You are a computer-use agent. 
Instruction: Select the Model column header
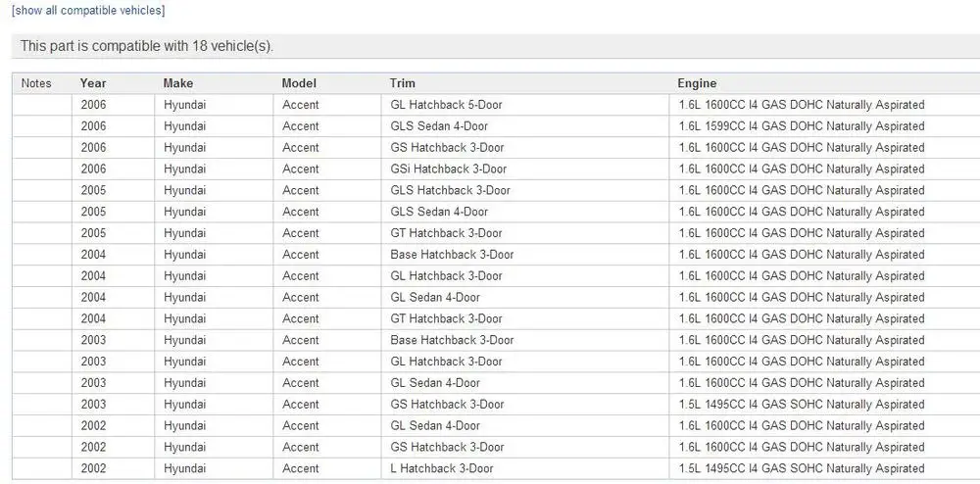point(299,83)
